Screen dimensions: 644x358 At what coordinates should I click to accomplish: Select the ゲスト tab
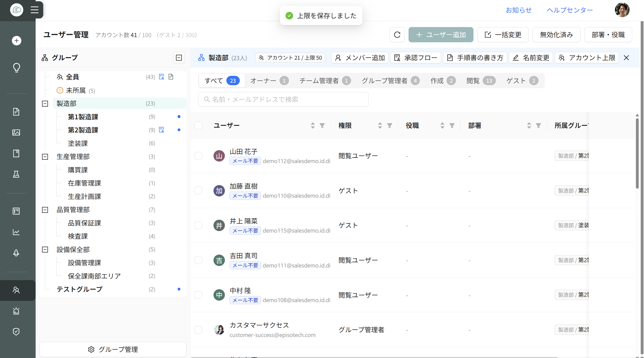[x=522, y=81]
